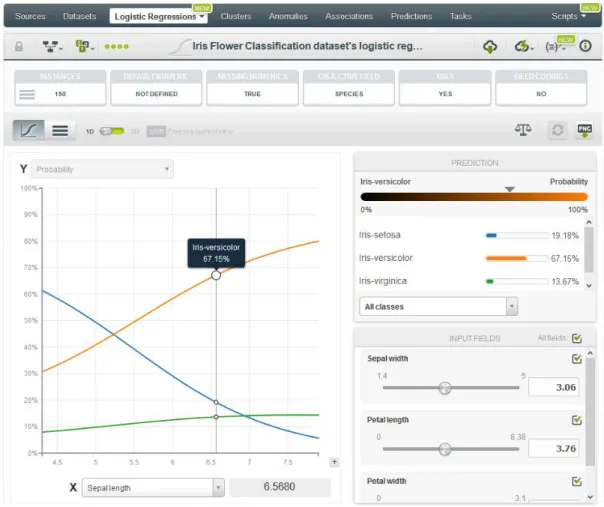Viewport: 604px width, 507px height.
Task: Click the Field Codings NO box
Action: pyautogui.click(x=541, y=88)
